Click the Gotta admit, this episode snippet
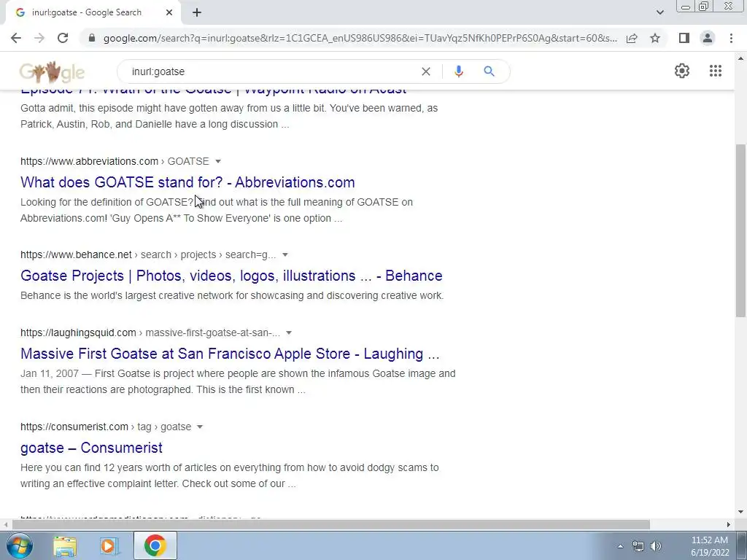Viewport: 747px width, 560px height. 229,116
